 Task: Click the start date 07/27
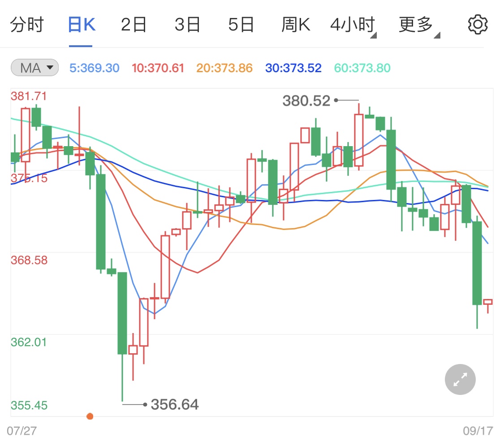tap(22, 431)
